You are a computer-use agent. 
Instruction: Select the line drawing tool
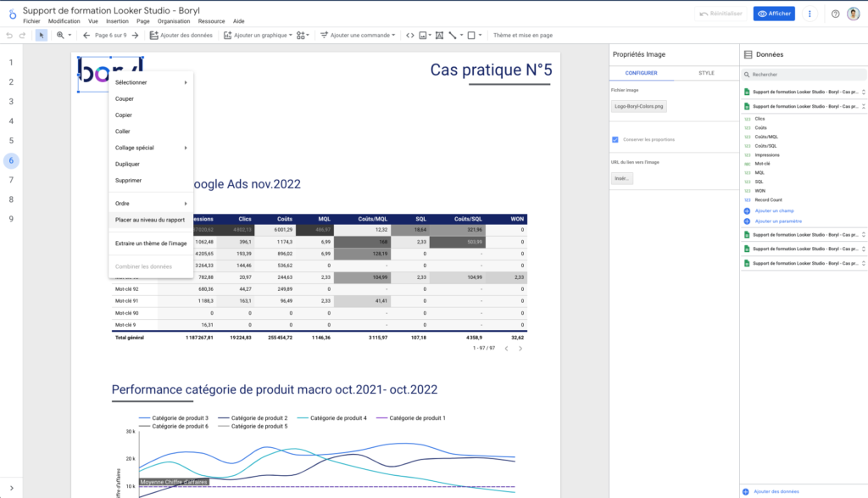pyautogui.click(x=453, y=36)
